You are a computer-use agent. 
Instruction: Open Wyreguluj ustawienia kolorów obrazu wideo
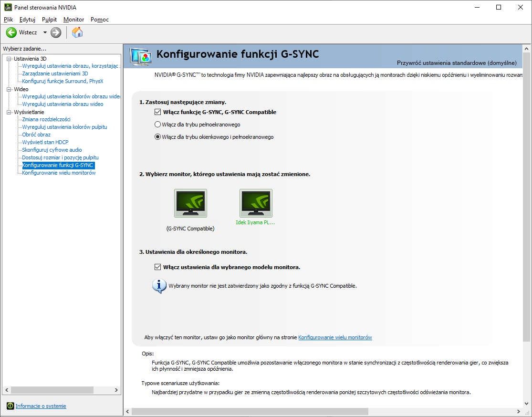[x=71, y=96]
